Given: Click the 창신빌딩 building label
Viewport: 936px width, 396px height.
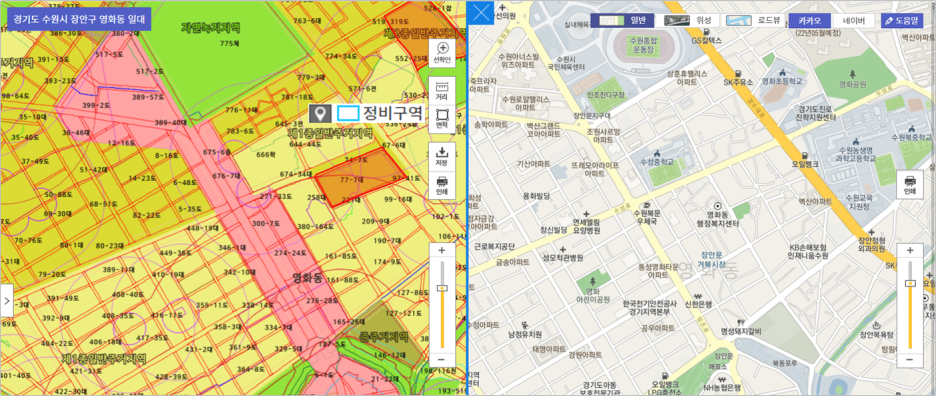Looking at the screenshot, I should [x=553, y=230].
